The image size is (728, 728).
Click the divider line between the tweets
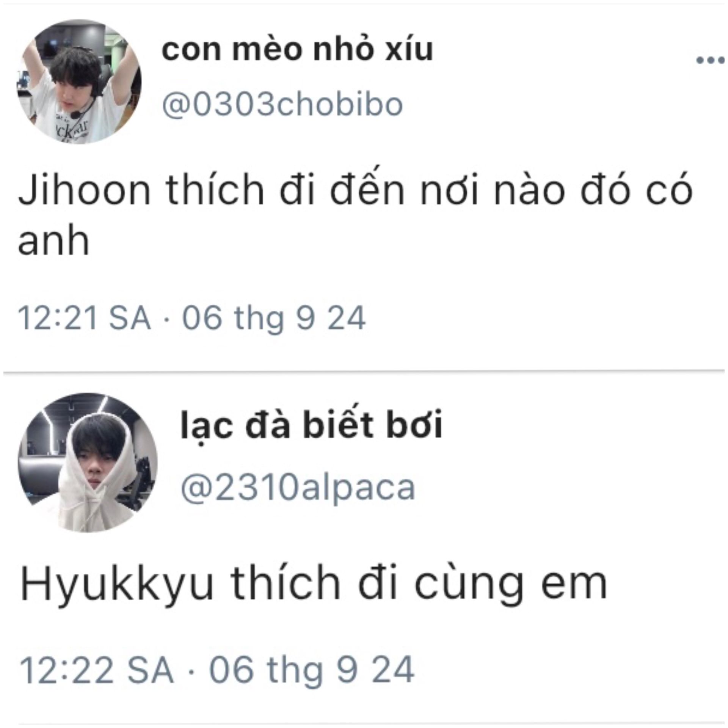[364, 371]
